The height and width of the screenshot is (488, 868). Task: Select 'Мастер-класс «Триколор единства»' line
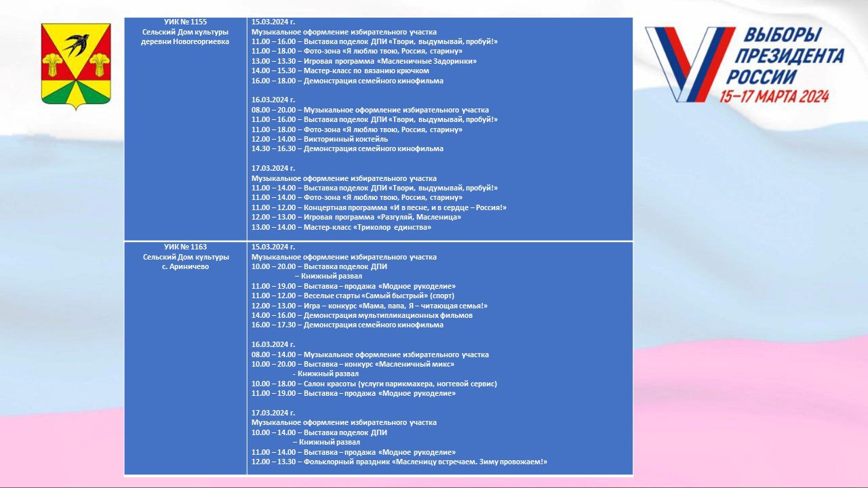click(342, 227)
